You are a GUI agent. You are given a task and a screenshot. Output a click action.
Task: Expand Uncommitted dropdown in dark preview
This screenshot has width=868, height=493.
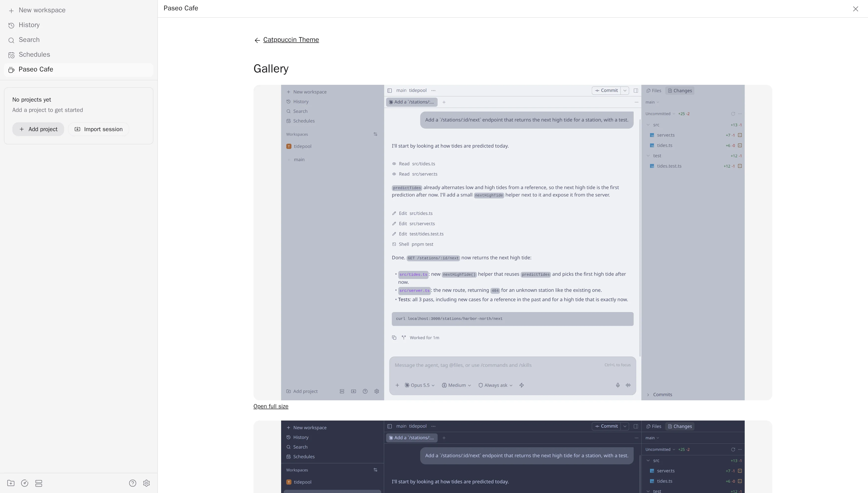pyautogui.click(x=660, y=450)
